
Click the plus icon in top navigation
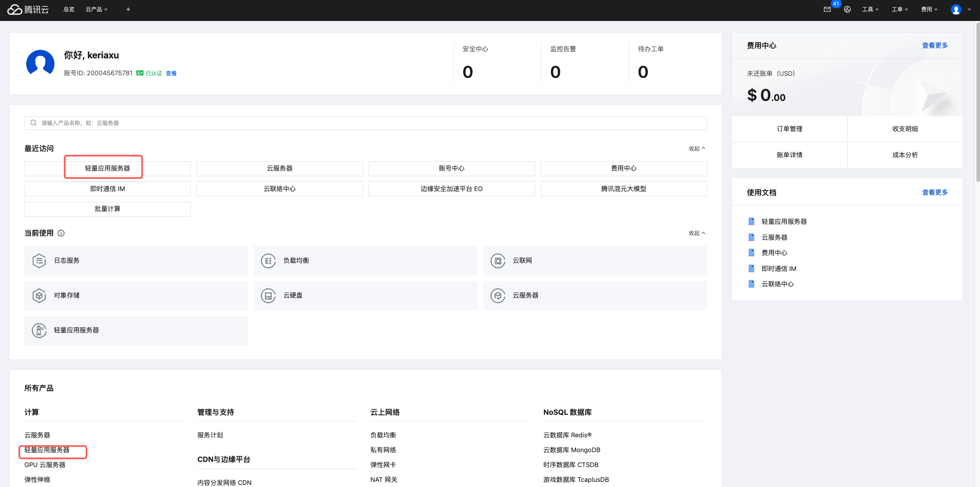point(128,10)
